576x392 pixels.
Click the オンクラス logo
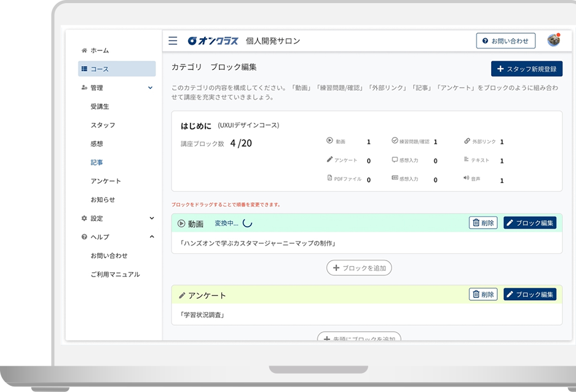click(x=213, y=41)
